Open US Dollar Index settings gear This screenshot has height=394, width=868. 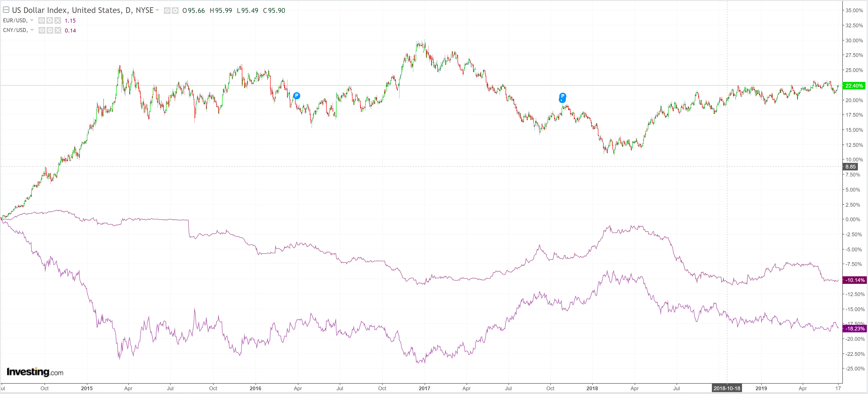coord(175,11)
